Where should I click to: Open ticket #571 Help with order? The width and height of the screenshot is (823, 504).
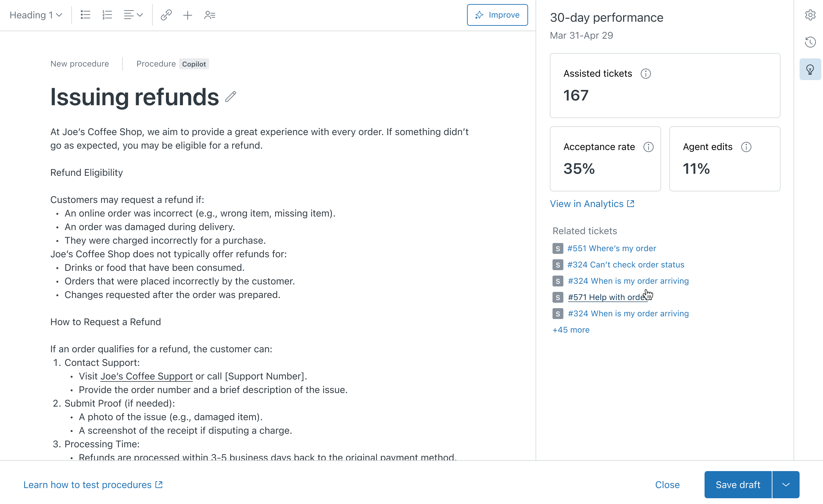coord(607,297)
